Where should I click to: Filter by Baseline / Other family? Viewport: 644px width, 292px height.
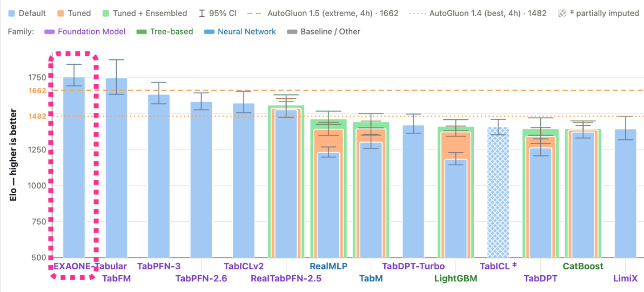(x=323, y=31)
